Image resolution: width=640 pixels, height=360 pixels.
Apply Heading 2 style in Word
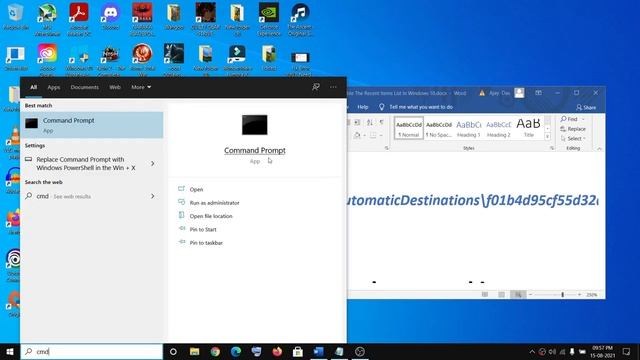[498, 128]
